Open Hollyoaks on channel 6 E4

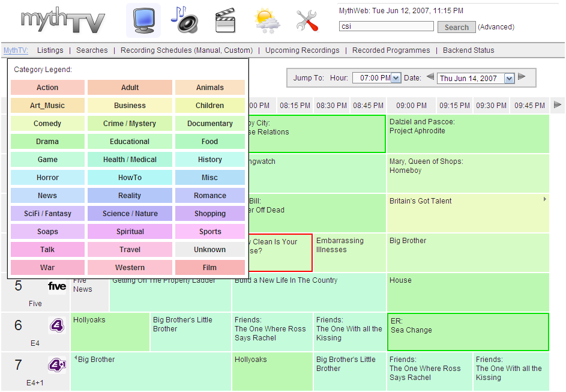click(110, 332)
